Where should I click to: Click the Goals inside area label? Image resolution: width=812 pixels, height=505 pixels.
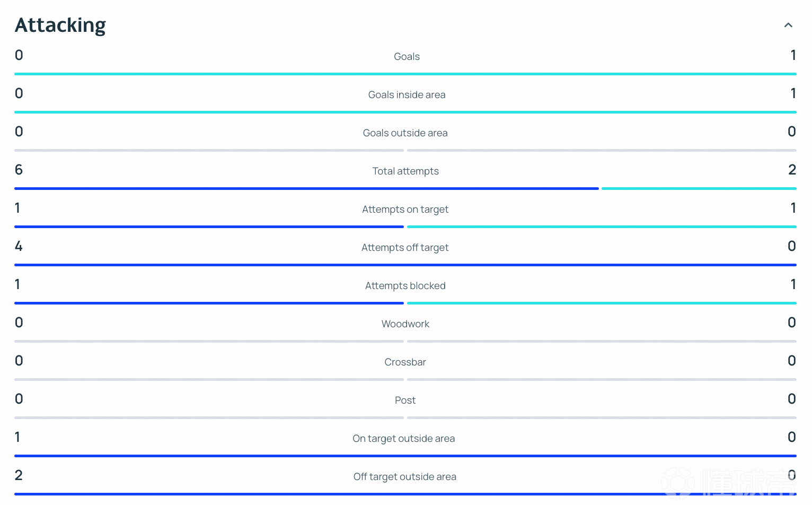point(407,95)
